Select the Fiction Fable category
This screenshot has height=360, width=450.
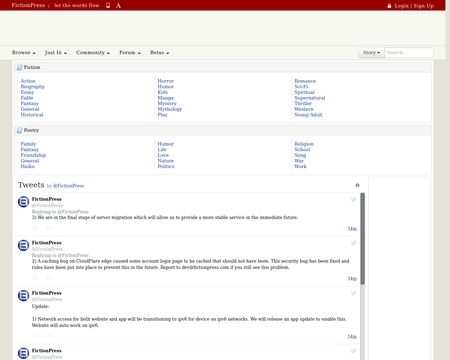[27, 98]
